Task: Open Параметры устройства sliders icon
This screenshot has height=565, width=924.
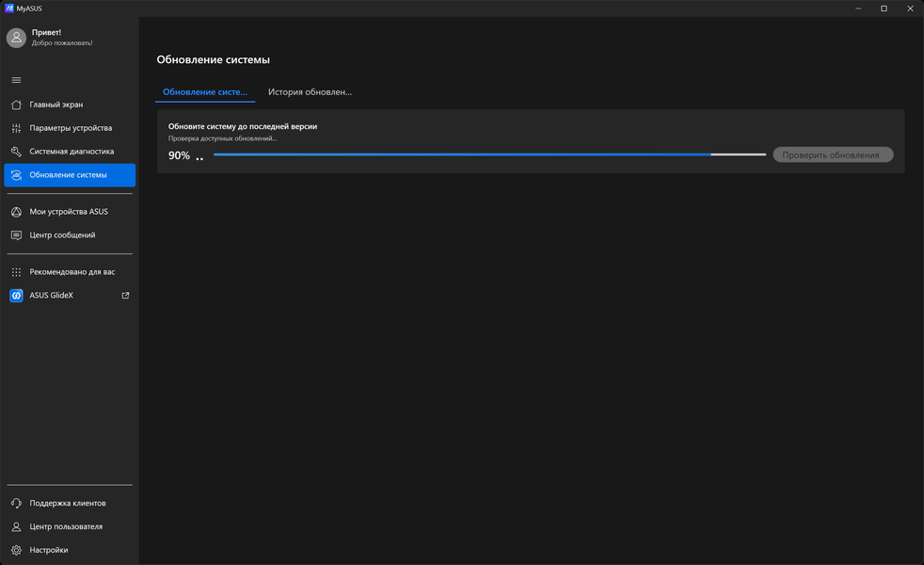Action: 17,128
